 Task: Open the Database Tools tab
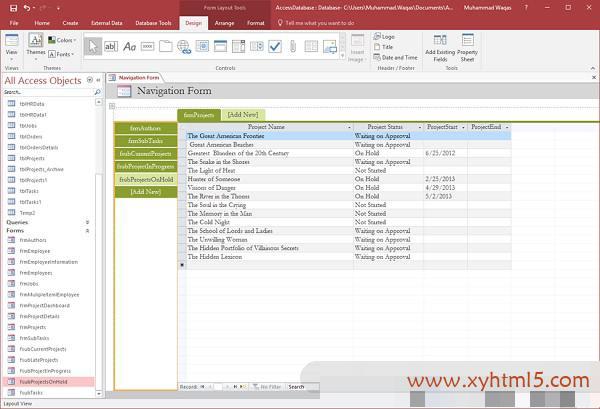pyautogui.click(x=150, y=22)
